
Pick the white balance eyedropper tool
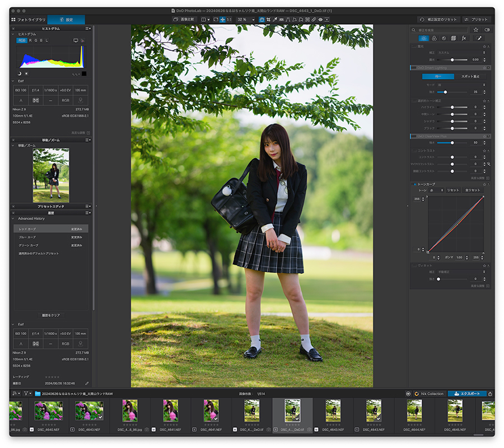275,20
